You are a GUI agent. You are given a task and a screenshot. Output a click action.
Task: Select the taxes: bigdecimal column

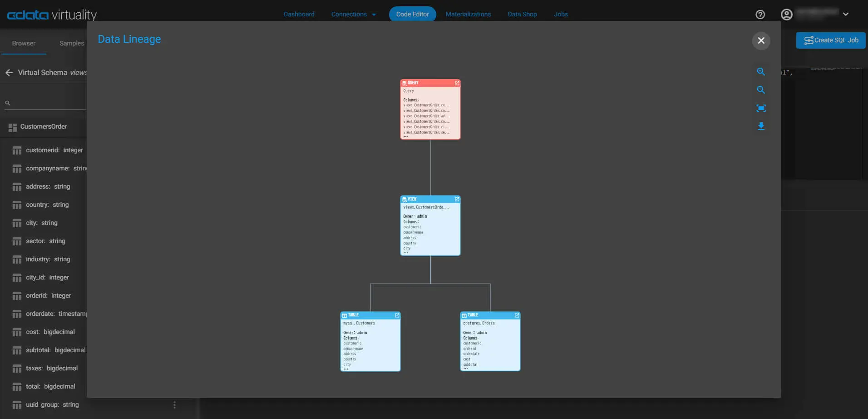tap(52, 368)
